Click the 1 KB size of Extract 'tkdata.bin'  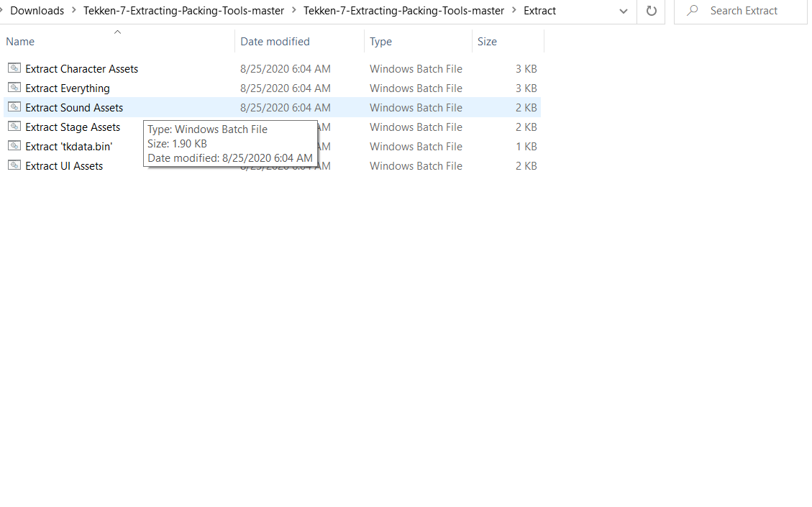click(526, 147)
